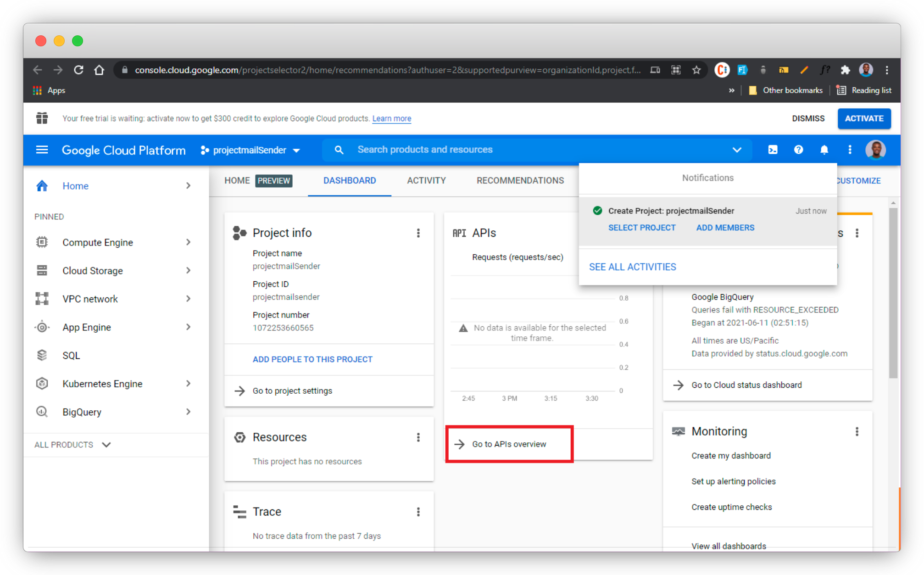Click the search magnifier icon
This screenshot has height=575, width=924.
339,150
